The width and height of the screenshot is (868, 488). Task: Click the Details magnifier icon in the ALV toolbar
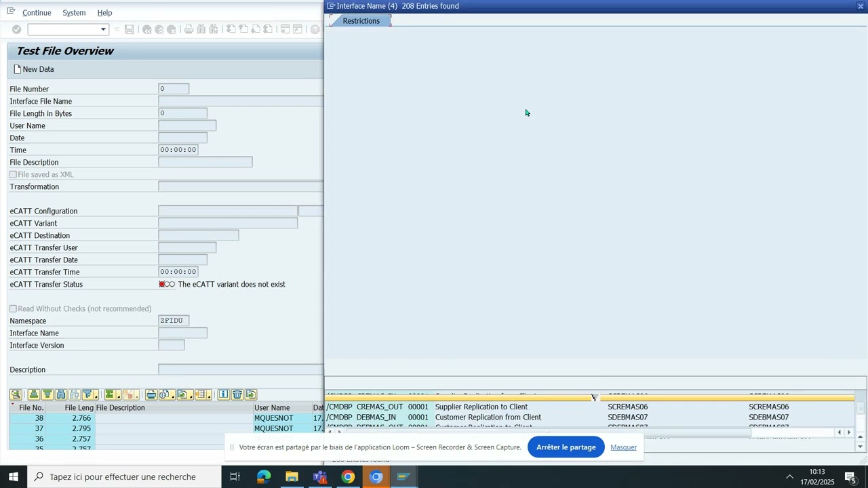[x=16, y=394]
